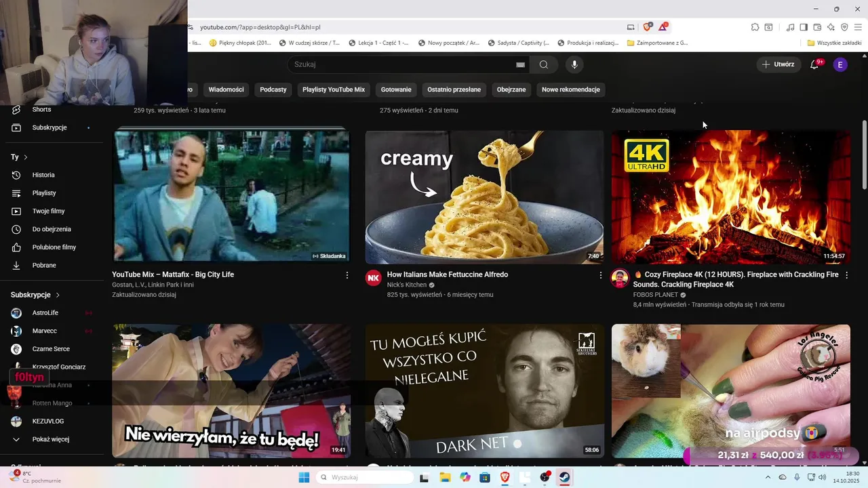This screenshot has width=868, height=488.
Task: Open the Lekcja 1 - Część 1 bookmark
Action: (x=379, y=43)
